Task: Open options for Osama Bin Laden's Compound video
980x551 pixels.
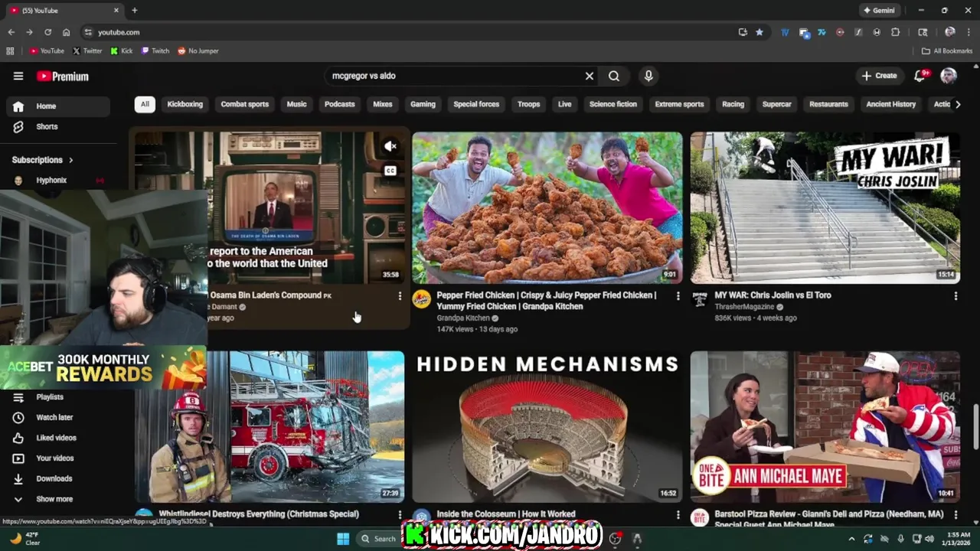Action: point(399,295)
